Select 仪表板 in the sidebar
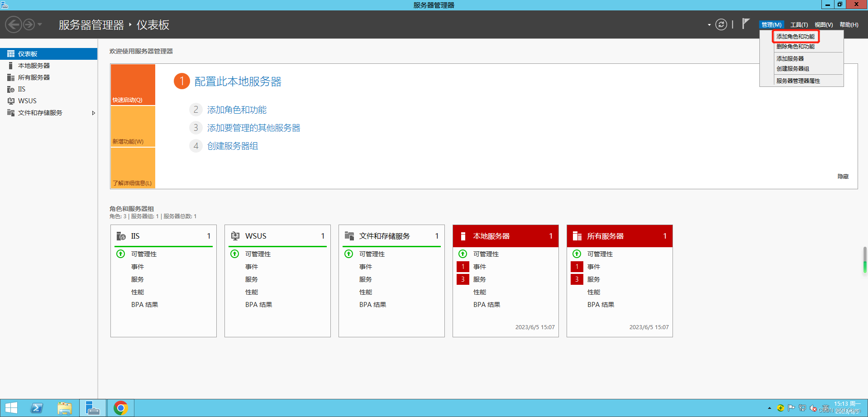Image resolution: width=868 pixels, height=417 pixels. point(48,54)
